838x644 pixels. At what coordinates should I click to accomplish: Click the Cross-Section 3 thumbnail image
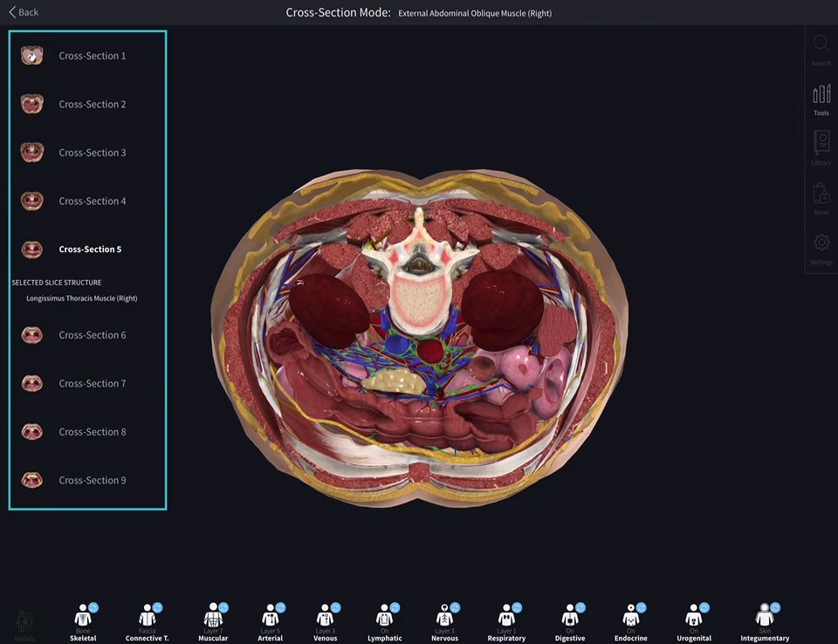pyautogui.click(x=32, y=153)
